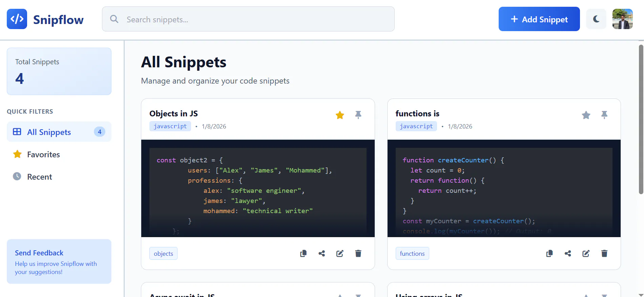The image size is (644, 297).
Task: Click the Snipflow code logo icon
Action: 17,19
